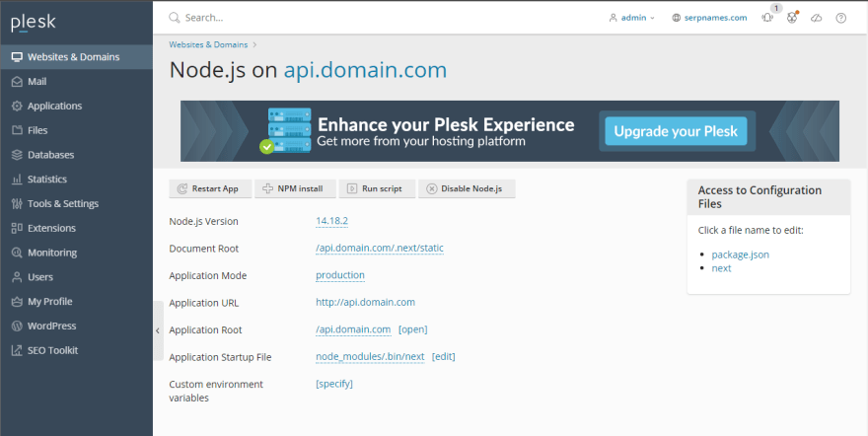Expand the admin user dropdown
The width and height of the screenshot is (868, 436).
pyautogui.click(x=631, y=18)
